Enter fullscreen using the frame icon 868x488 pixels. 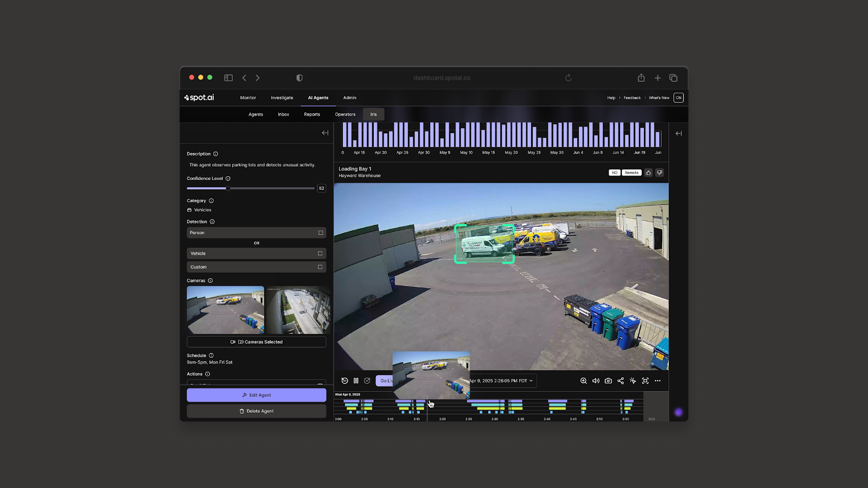[645, 381]
